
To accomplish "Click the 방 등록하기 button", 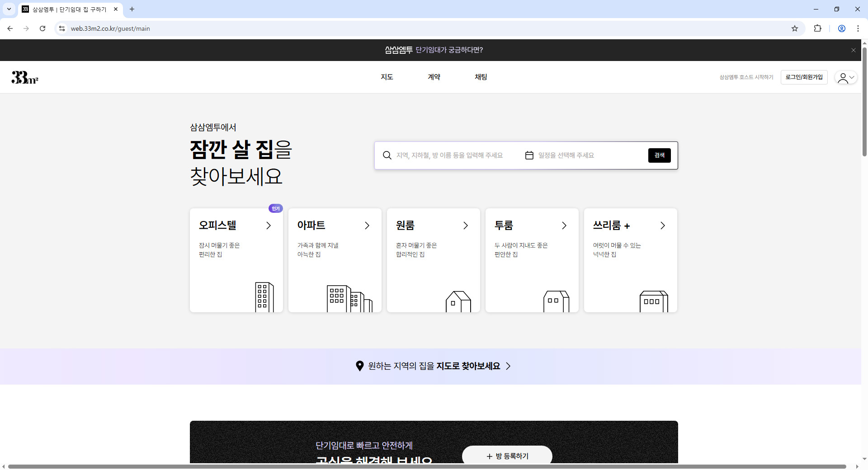I will (x=507, y=456).
